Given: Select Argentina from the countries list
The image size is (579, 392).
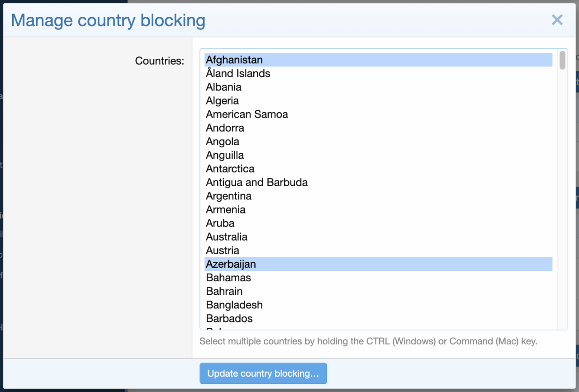Looking at the screenshot, I should 228,196.
